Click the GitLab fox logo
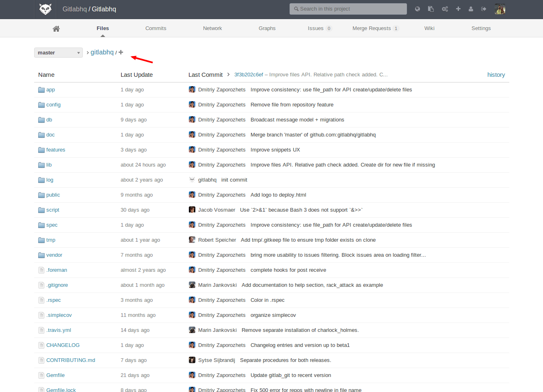The image size is (543, 392). coord(45,9)
